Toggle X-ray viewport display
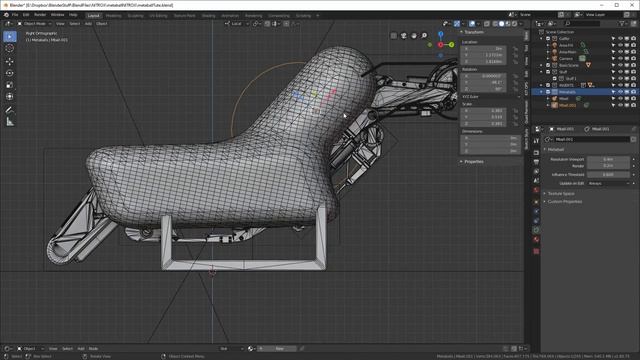Viewport: 640px width, 360px height. pyautogui.click(x=487, y=24)
